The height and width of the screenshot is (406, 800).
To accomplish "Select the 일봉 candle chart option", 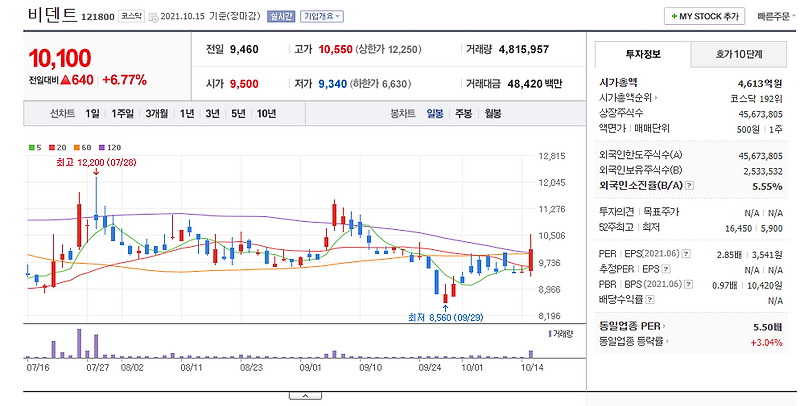I will coord(435,113).
